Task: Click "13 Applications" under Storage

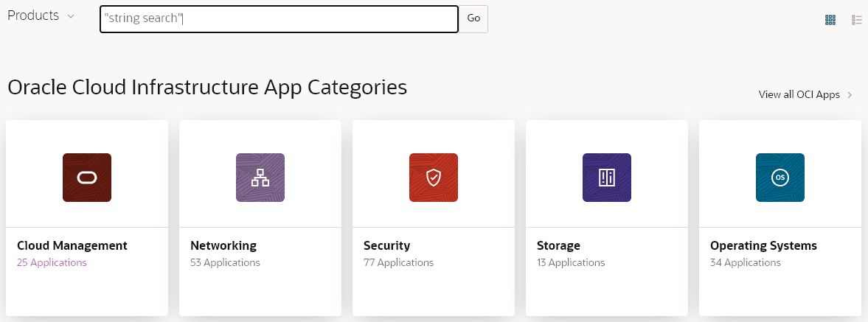Action: [571, 263]
